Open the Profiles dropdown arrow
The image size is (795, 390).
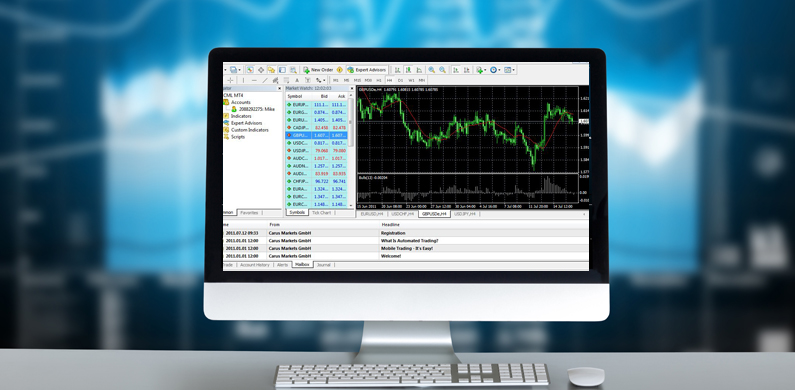click(239, 70)
